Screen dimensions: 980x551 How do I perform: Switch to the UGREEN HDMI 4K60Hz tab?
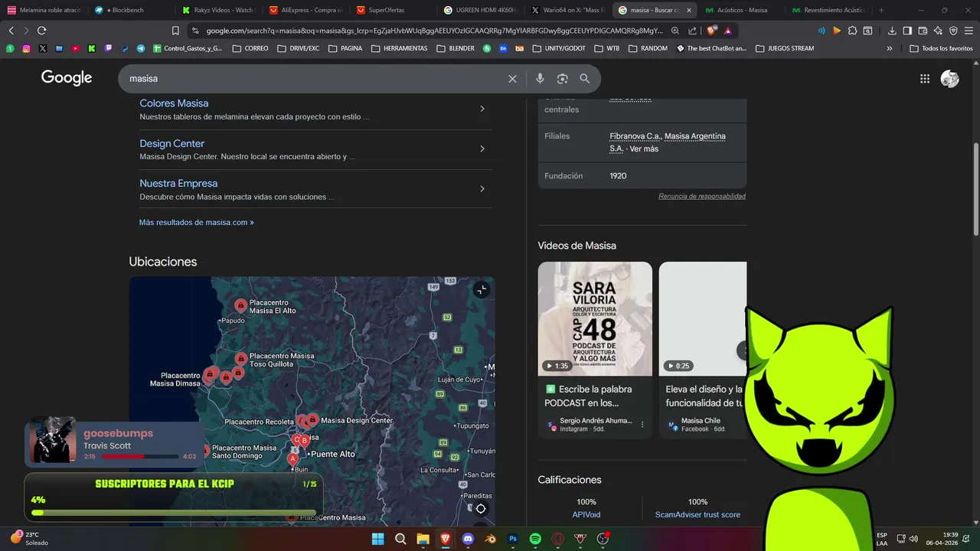tap(481, 10)
